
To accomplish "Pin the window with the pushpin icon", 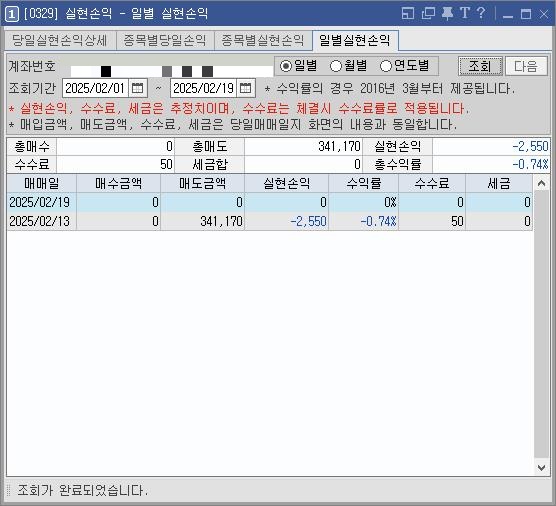I will click(447, 14).
